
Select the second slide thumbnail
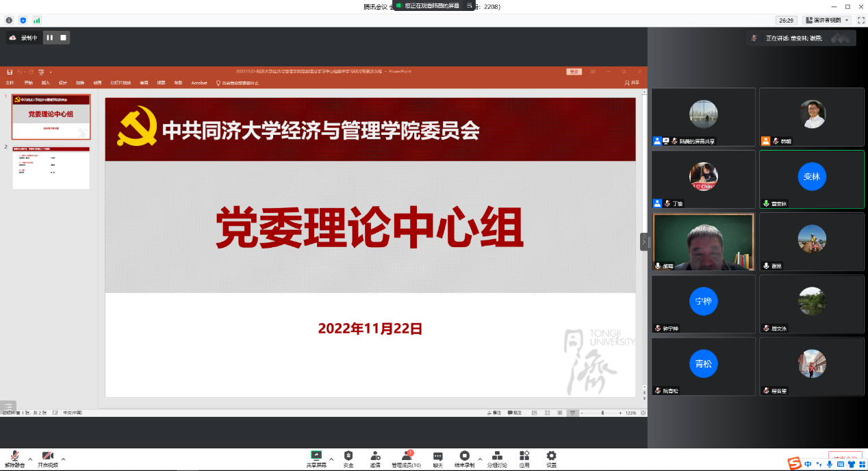pyautogui.click(x=51, y=168)
